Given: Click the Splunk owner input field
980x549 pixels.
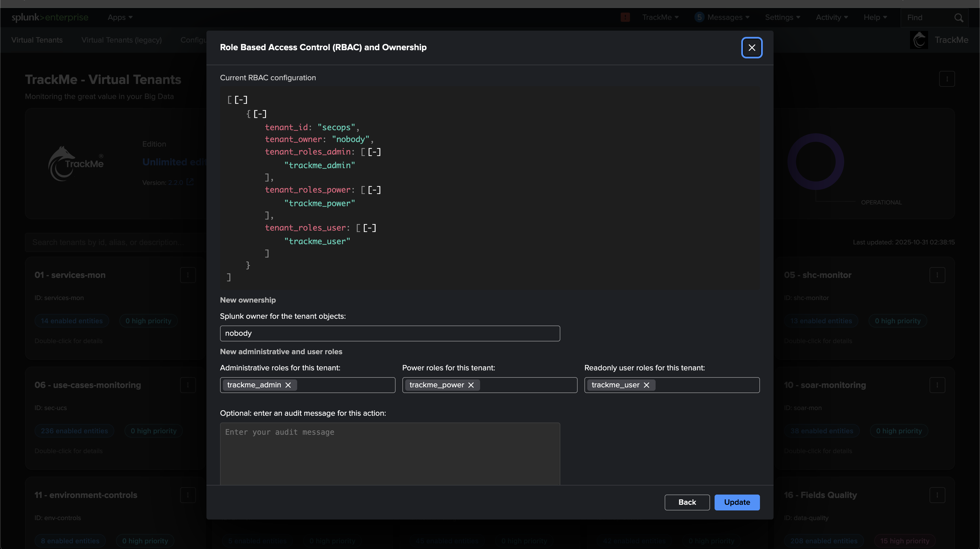Looking at the screenshot, I should (x=390, y=333).
